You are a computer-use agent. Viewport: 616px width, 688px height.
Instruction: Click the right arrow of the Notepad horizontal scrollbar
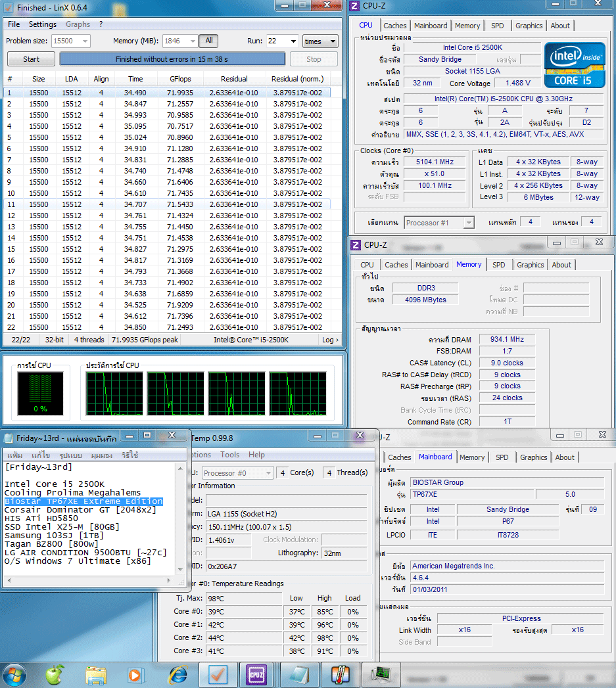169,580
